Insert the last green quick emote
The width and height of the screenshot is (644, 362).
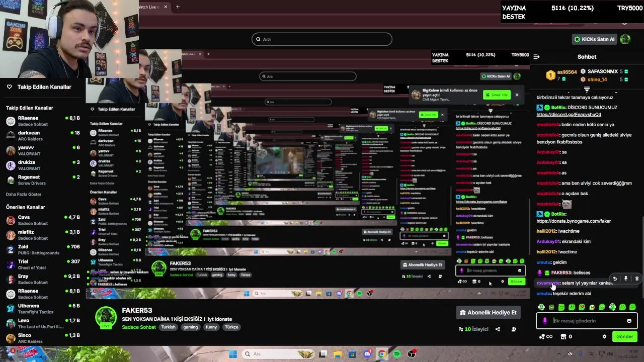pyautogui.click(x=632, y=307)
